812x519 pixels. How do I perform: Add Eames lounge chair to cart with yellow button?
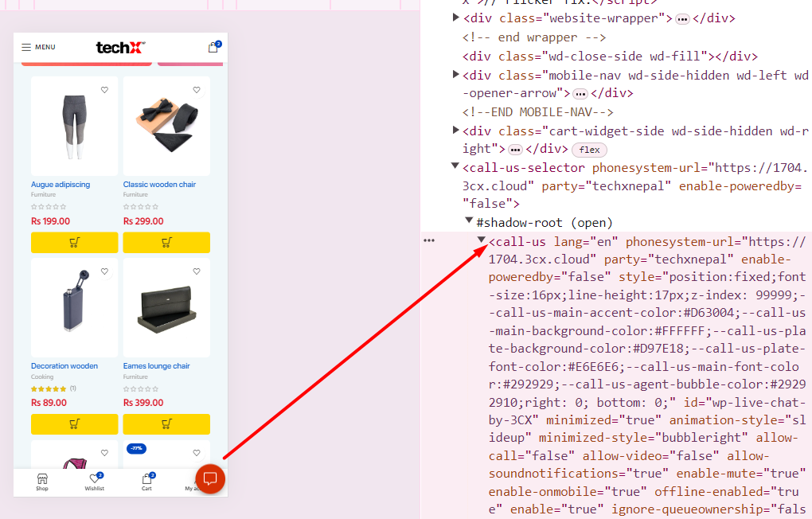pos(166,424)
